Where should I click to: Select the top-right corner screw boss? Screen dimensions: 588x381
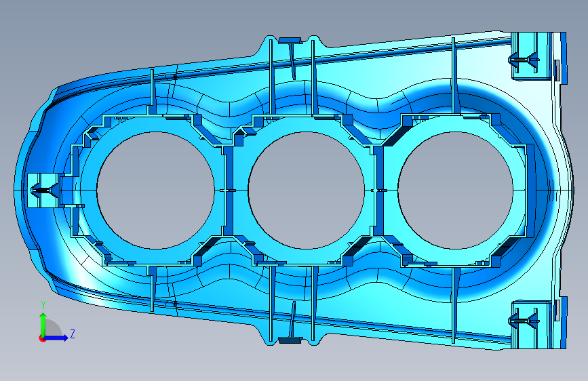[531, 56]
